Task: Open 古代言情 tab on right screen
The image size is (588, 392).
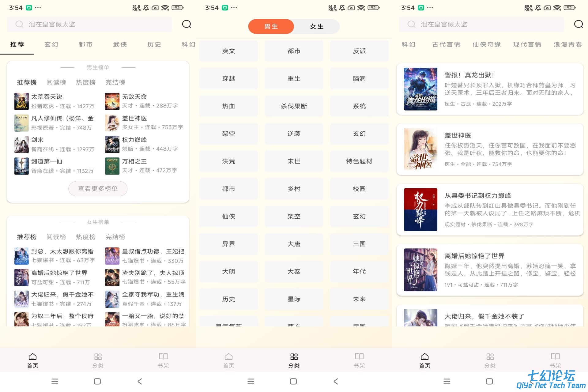Action: click(x=446, y=44)
